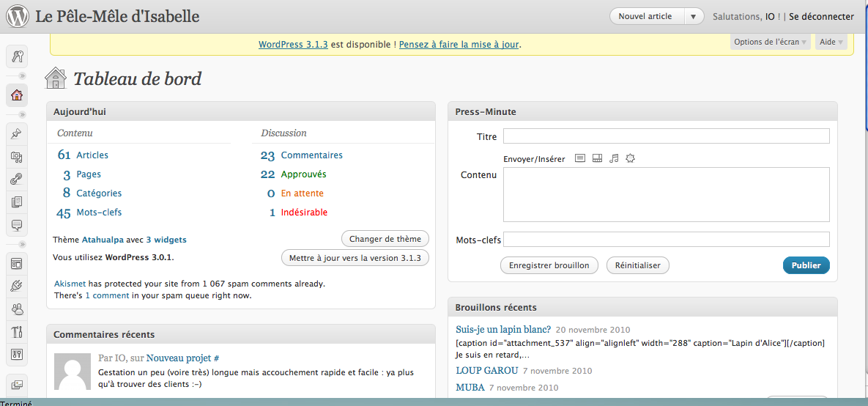The height and width of the screenshot is (406, 868).
Task: Click the Add Video icon in Press-Minute
Action: tap(597, 158)
